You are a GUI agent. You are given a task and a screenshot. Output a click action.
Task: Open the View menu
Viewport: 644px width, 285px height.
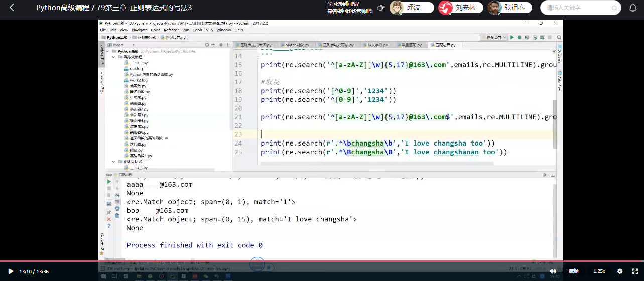coord(124,30)
